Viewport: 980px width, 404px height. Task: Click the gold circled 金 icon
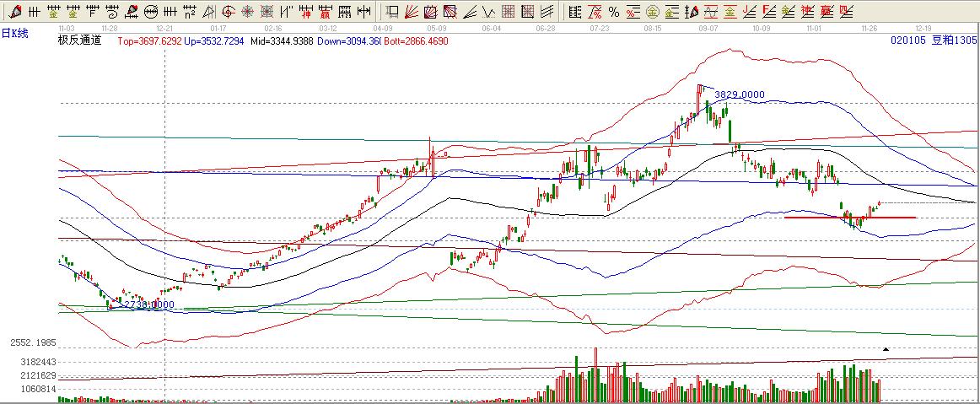pos(653,12)
